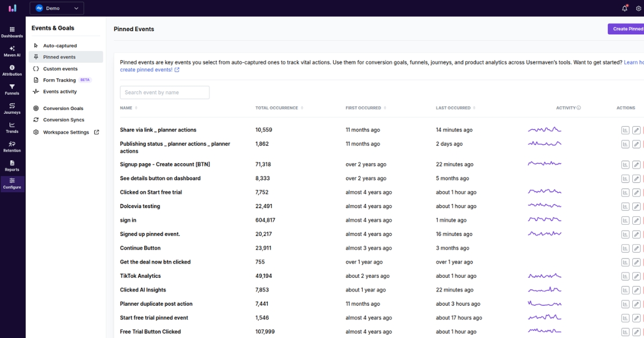Click the Usermaven logo icon

(12, 8)
